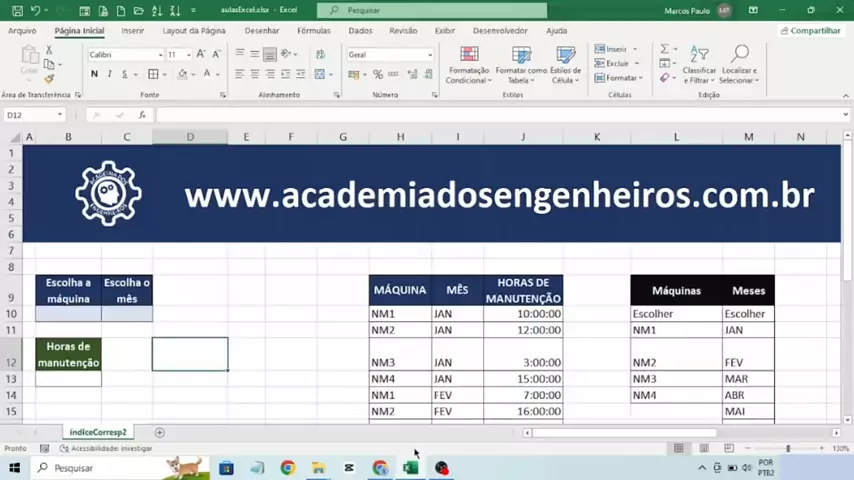This screenshot has height=480, width=854.
Task: Expand the Calibri font name dropdown
Action: 160,55
